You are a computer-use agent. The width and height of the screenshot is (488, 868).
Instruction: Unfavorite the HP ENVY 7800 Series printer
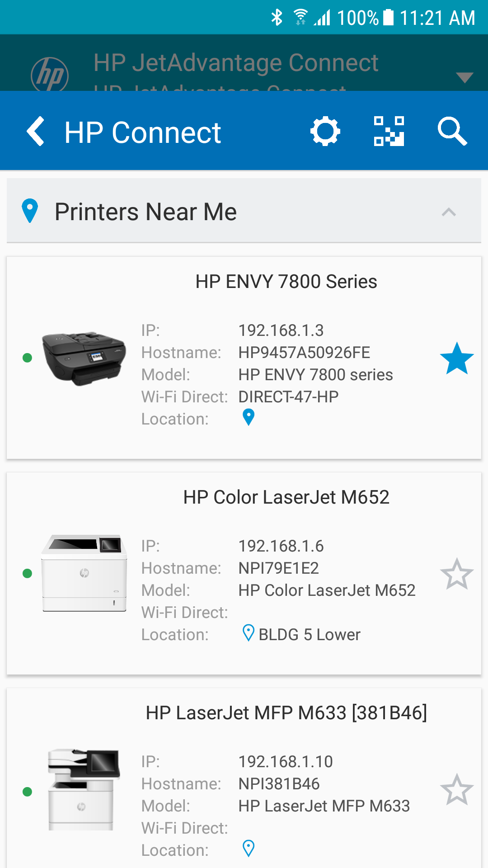click(x=457, y=359)
